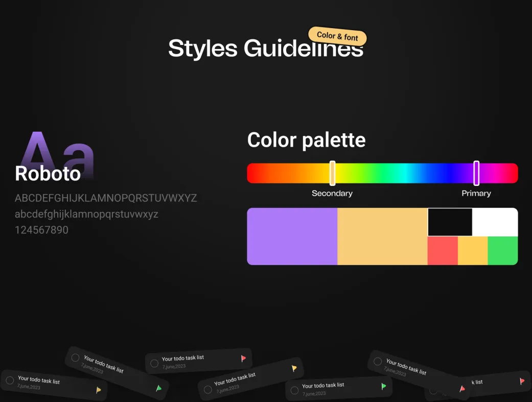
Task: Click green flag on fifth todo card from left
Action: [384, 387]
